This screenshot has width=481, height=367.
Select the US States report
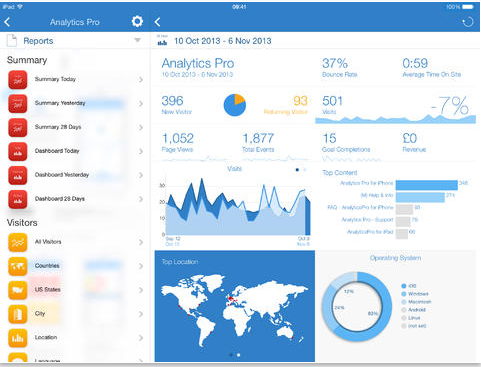[75, 290]
